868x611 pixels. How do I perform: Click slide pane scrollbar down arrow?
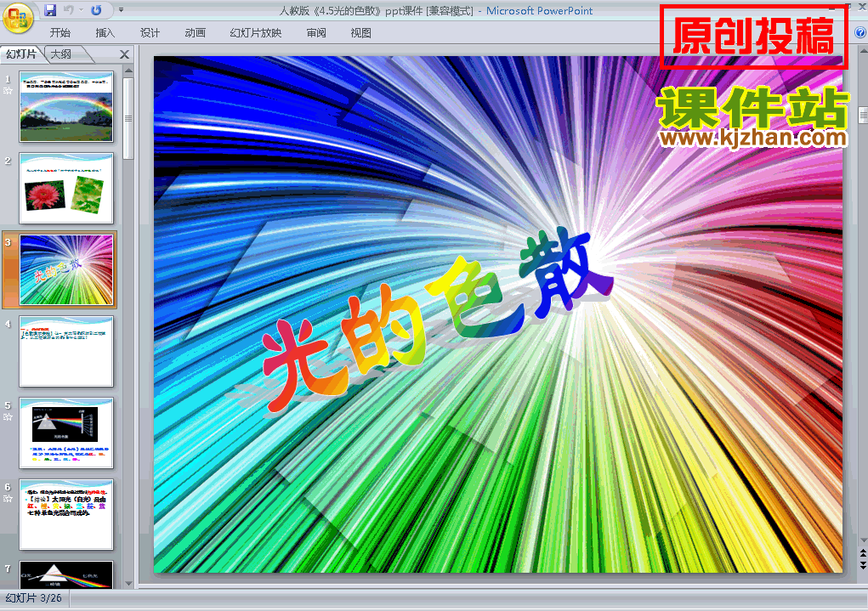[128, 583]
